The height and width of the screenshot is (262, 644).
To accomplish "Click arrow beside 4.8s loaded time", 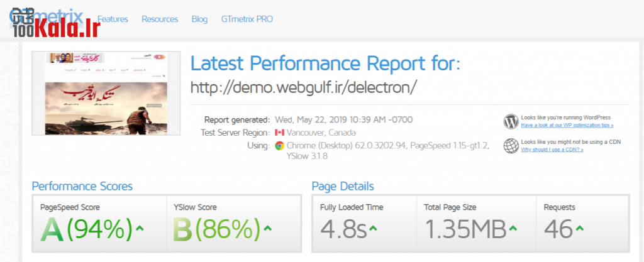I will point(373,227).
